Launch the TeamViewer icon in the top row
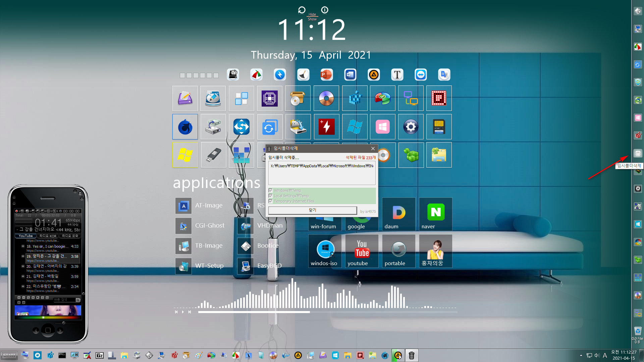Viewport: 644px width, 362px height. pos(421,75)
